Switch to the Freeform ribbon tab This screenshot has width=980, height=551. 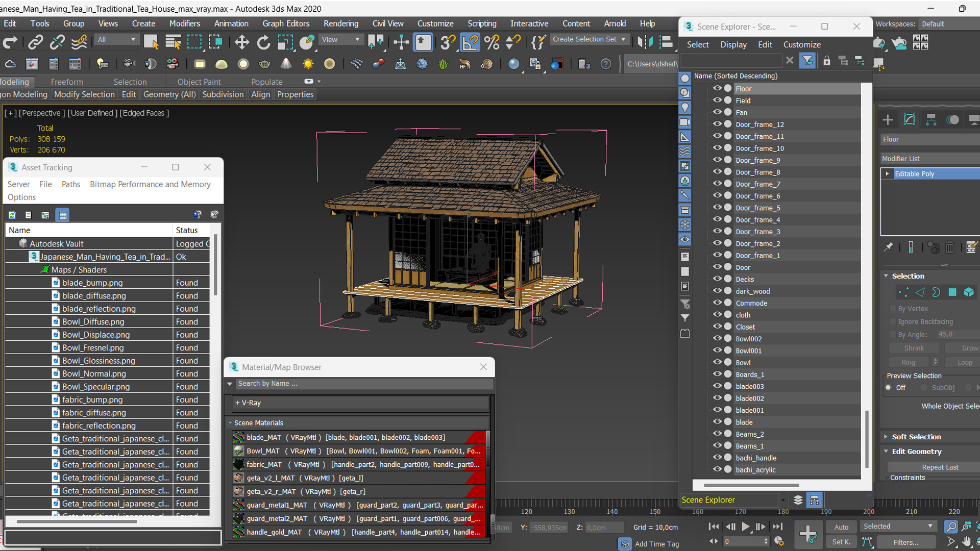pyautogui.click(x=67, y=82)
